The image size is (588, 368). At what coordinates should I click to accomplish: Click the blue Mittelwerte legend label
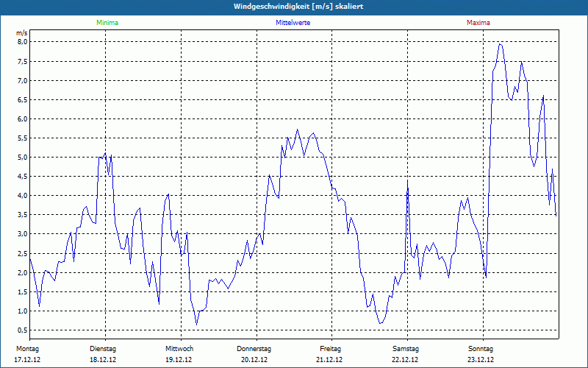(293, 23)
